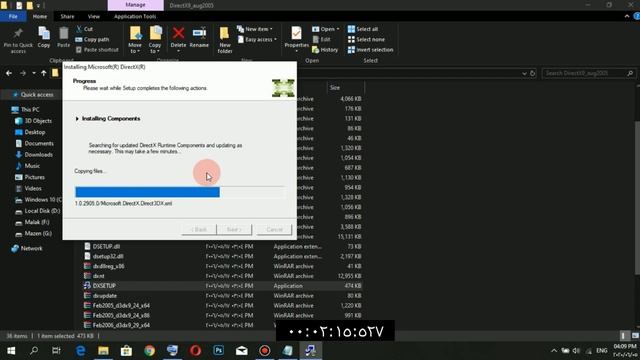Click Paste shortcut in ribbon

click(x=97, y=50)
